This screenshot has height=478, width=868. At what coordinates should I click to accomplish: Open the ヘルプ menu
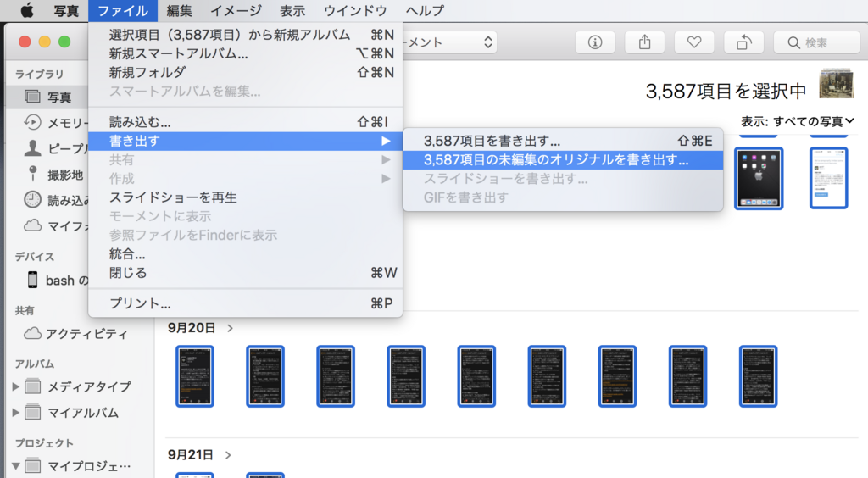coord(425,10)
